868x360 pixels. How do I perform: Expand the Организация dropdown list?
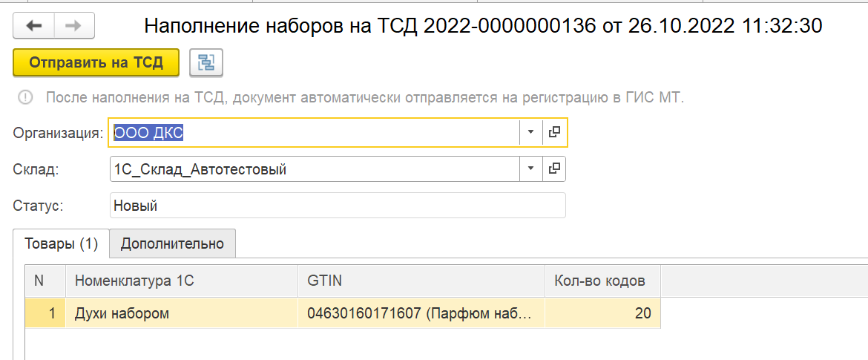pyautogui.click(x=531, y=132)
